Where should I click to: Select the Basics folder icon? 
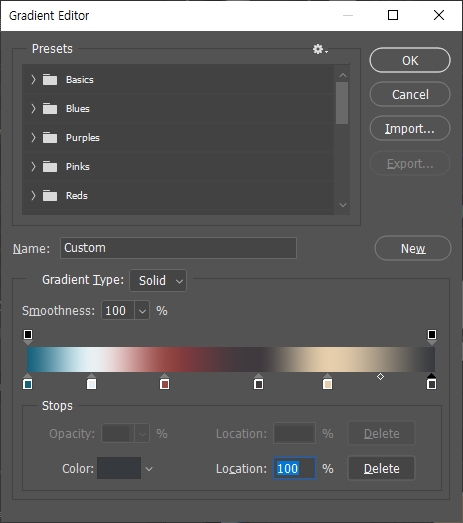(x=50, y=79)
